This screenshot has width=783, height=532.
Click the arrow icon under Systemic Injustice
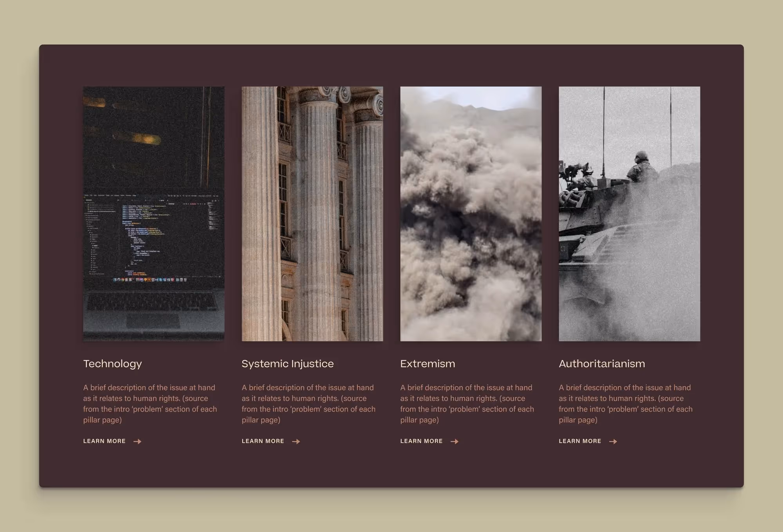pos(296,441)
